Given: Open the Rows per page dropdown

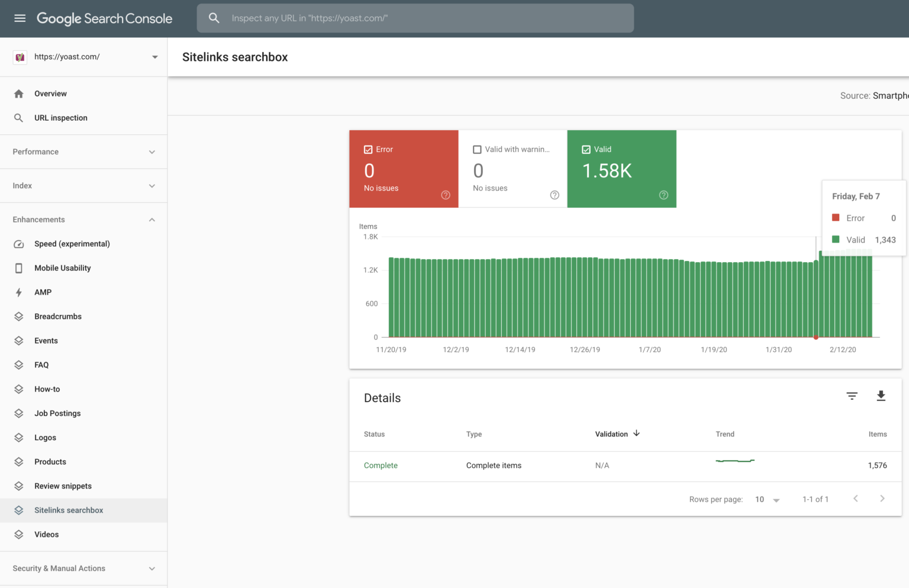Looking at the screenshot, I should click(x=768, y=499).
